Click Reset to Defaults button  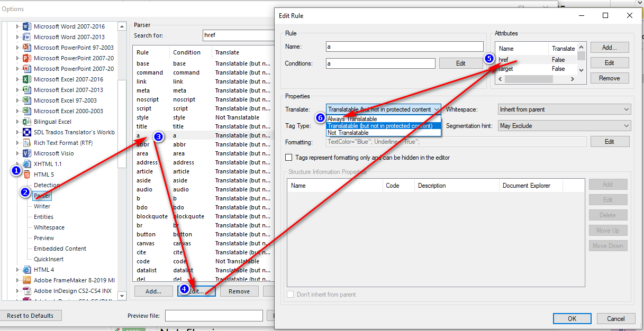30,316
